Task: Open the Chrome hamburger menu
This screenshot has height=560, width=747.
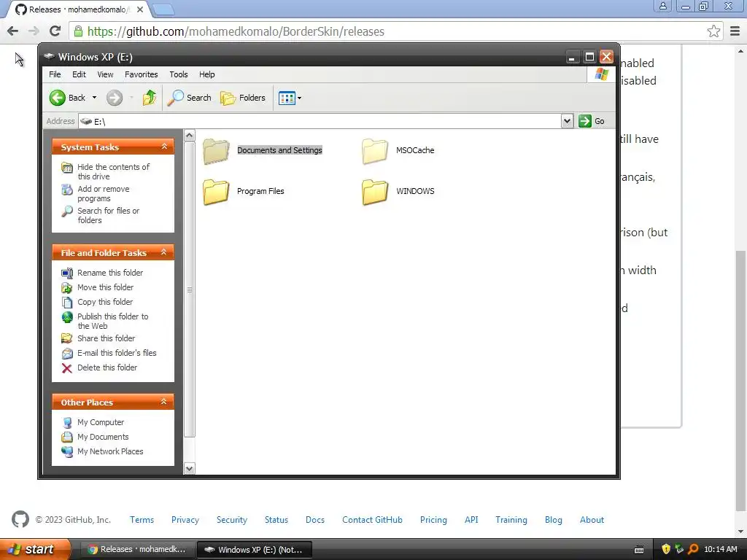Action: coord(735,31)
